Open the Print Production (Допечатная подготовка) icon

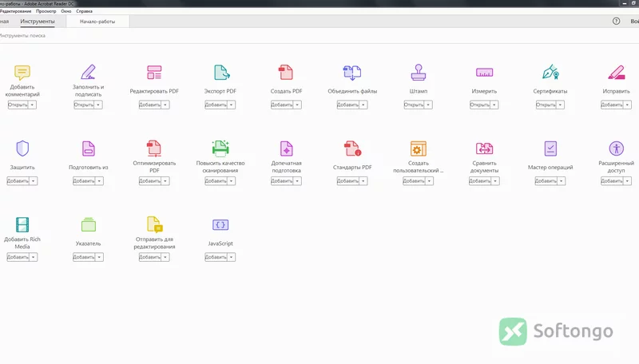286,148
